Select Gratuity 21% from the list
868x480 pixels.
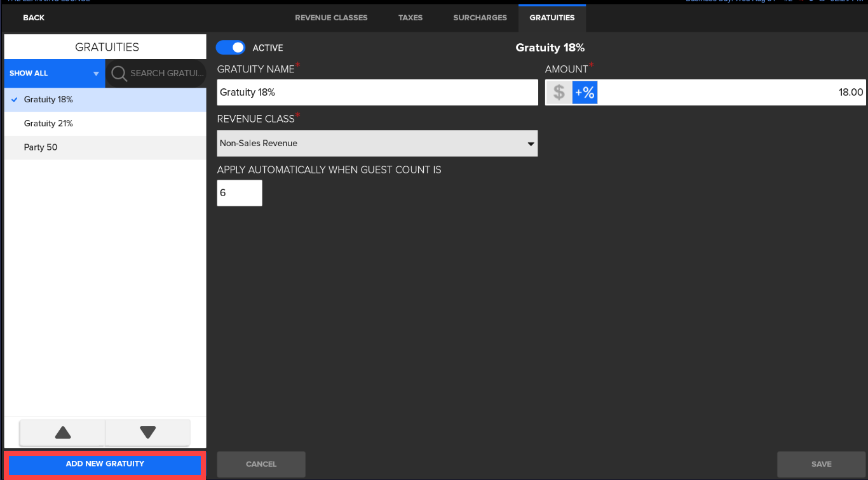pyautogui.click(x=48, y=124)
